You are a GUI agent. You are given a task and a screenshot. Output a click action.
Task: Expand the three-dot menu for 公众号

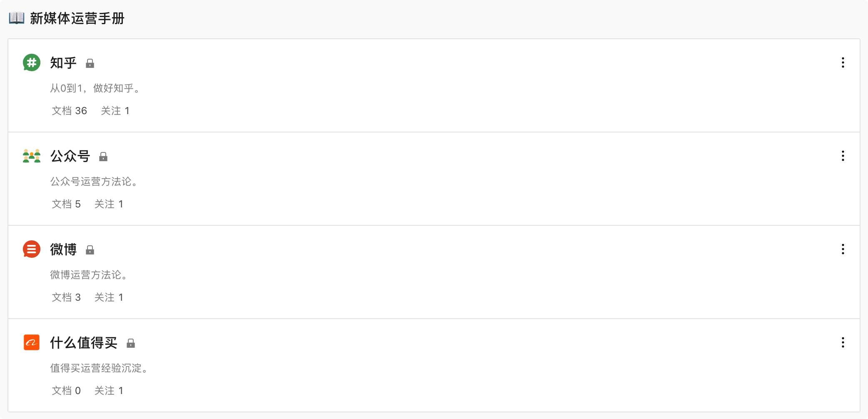(x=843, y=156)
